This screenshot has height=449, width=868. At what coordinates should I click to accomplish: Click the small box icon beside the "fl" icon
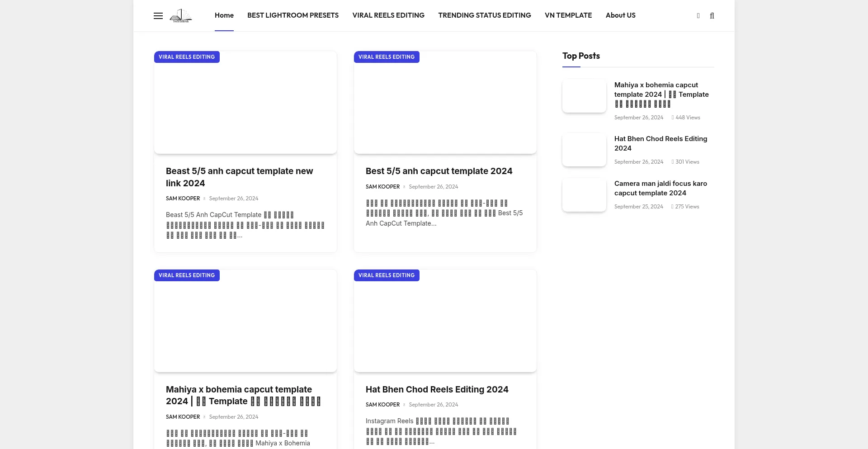698,16
